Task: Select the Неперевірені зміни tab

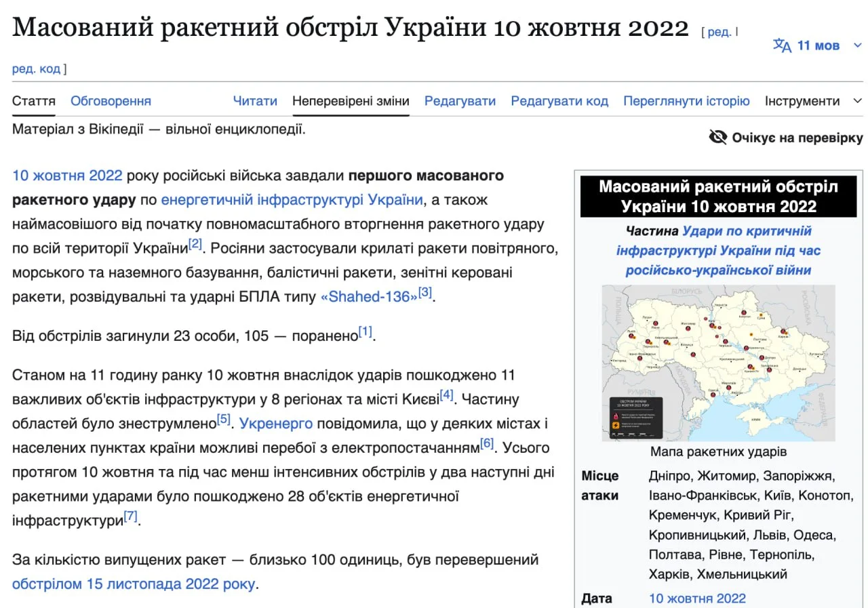Action: pos(351,101)
